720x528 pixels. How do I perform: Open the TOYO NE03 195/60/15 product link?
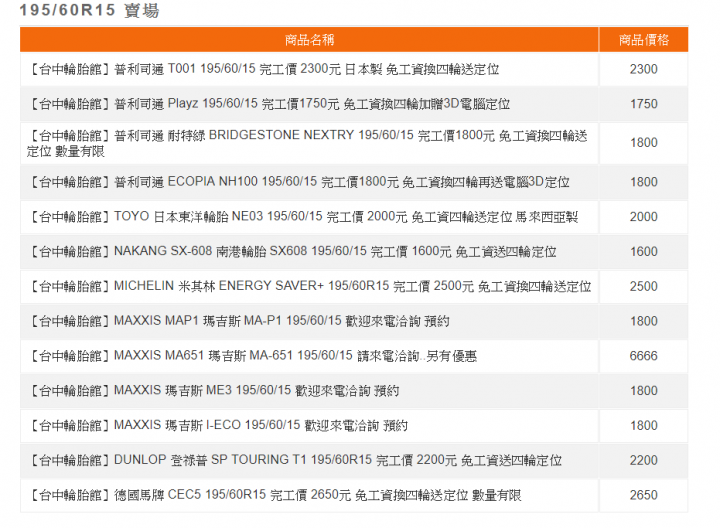[303, 217]
